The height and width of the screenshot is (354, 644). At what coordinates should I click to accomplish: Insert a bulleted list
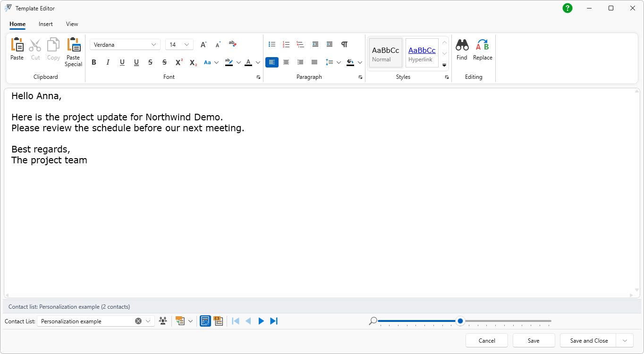click(x=272, y=44)
